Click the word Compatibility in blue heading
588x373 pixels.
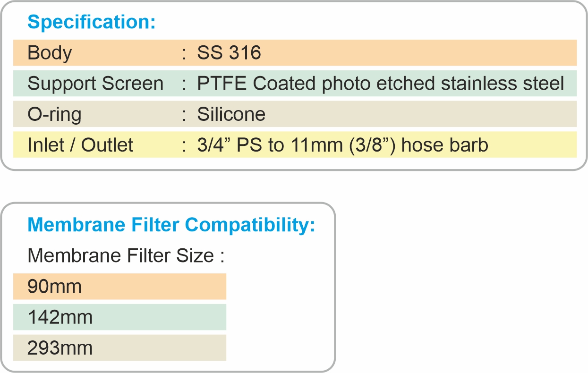point(250,225)
